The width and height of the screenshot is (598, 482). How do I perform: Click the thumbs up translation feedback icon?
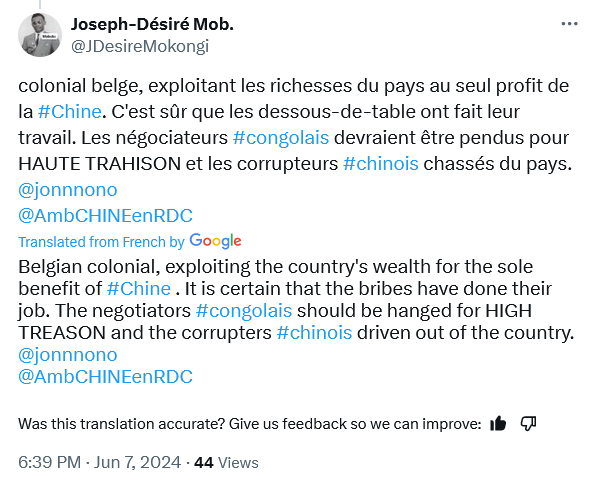tap(498, 423)
